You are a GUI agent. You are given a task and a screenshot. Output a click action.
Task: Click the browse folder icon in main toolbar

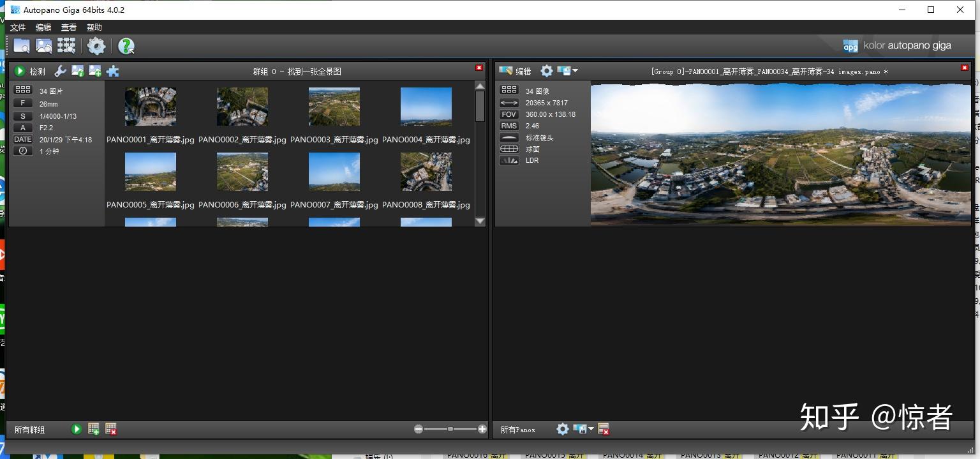tap(22, 45)
